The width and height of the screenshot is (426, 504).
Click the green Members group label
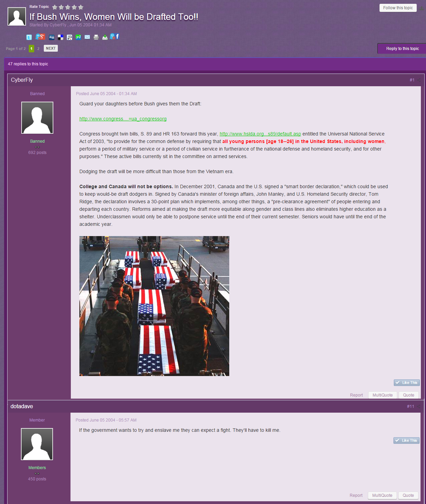pos(37,468)
